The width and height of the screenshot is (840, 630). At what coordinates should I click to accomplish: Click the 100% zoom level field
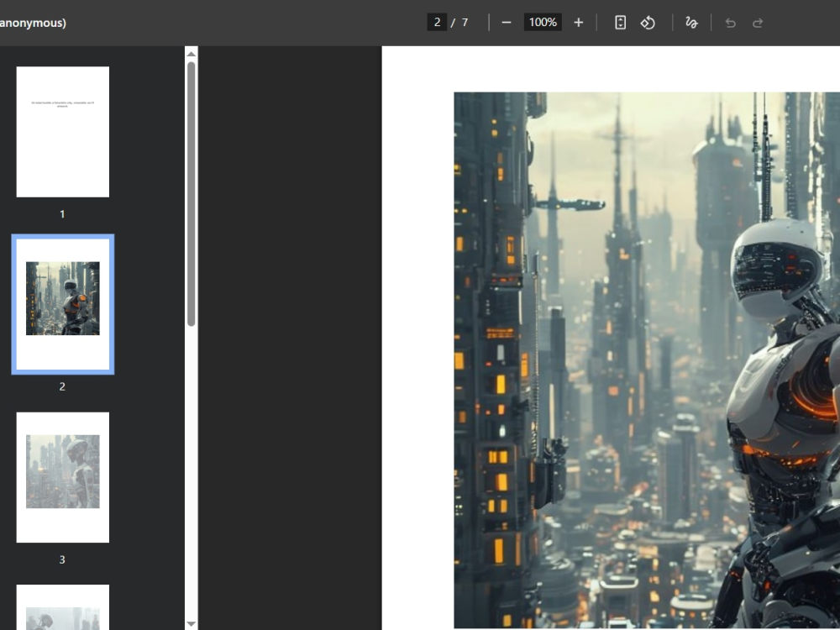[542, 22]
